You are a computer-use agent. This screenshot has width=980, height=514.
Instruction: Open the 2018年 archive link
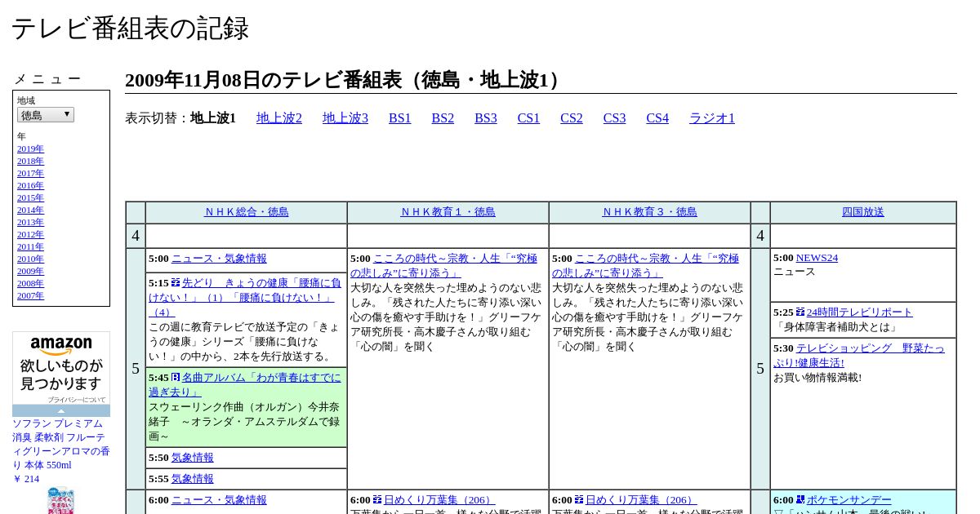(x=30, y=161)
